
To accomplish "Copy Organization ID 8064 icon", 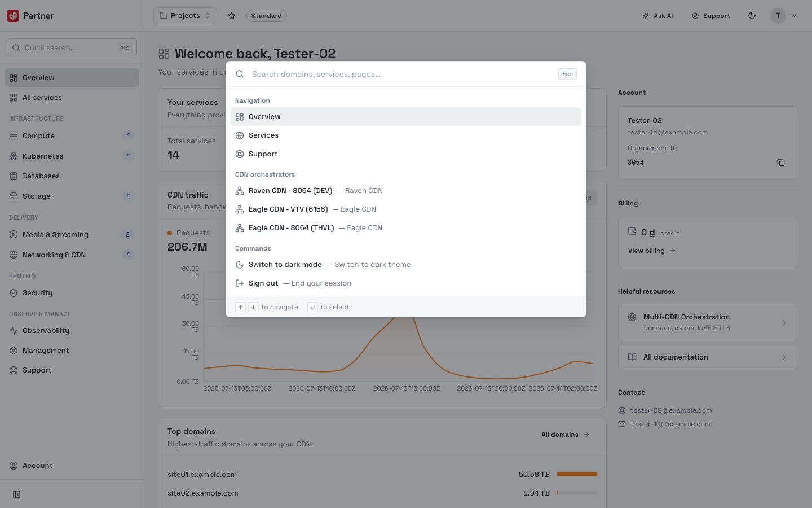I will tap(781, 163).
